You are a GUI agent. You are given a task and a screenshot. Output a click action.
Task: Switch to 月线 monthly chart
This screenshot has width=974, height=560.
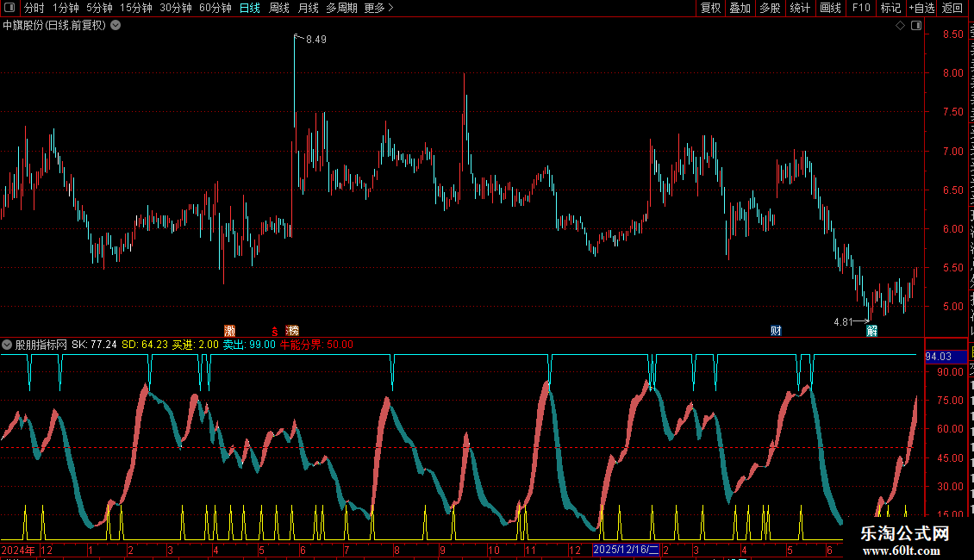[308, 8]
